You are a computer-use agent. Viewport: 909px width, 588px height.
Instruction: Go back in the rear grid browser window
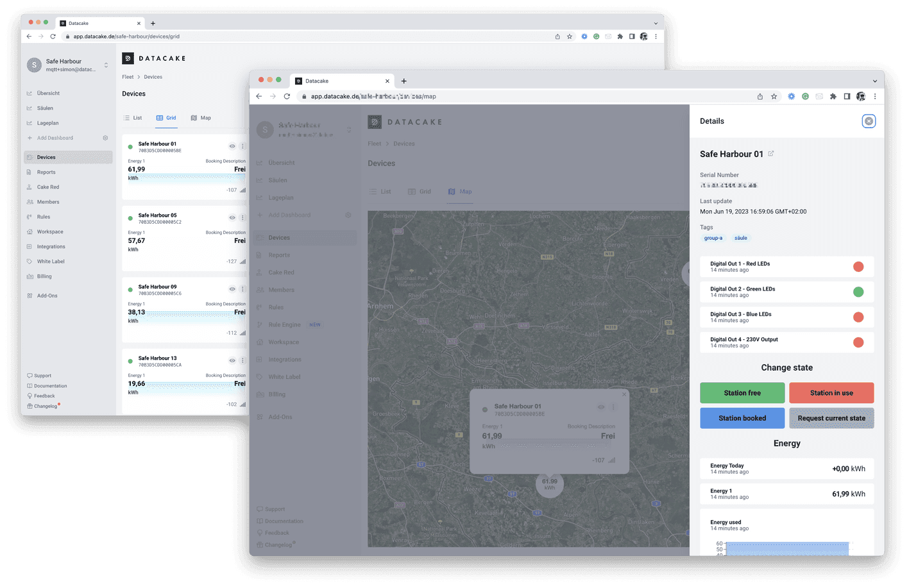tap(29, 37)
